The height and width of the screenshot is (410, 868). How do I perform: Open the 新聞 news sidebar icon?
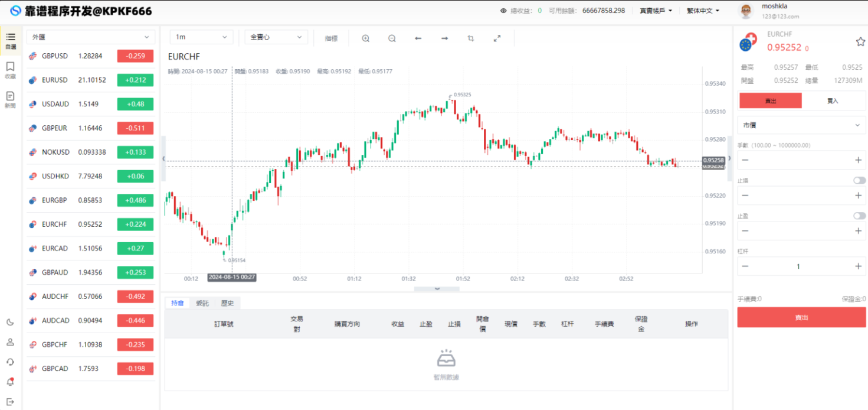point(10,99)
